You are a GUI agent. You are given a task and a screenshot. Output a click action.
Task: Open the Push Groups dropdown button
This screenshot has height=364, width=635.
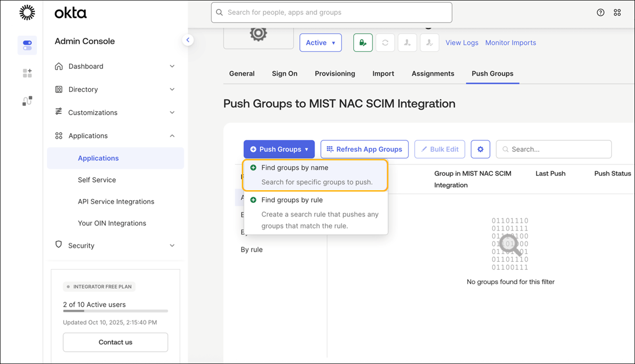279,149
